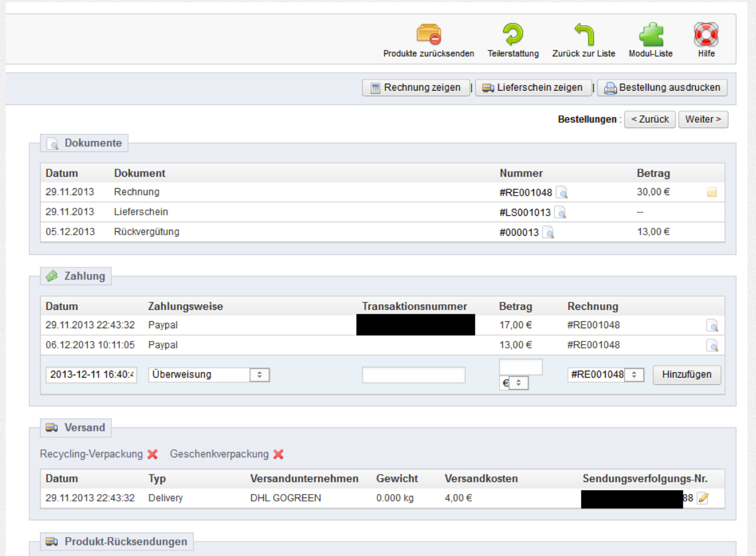The width and height of the screenshot is (756, 556).
Task: Click the Nummer column header in Dokumente
Action: [521, 173]
